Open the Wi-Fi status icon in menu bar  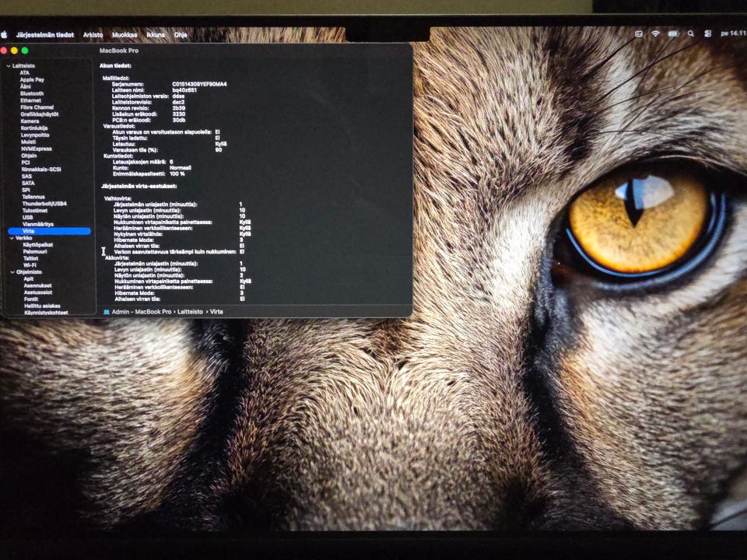click(x=655, y=33)
